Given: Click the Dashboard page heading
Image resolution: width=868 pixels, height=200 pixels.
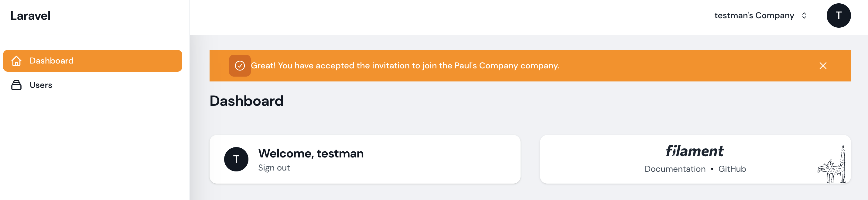Looking at the screenshot, I should click(x=246, y=101).
